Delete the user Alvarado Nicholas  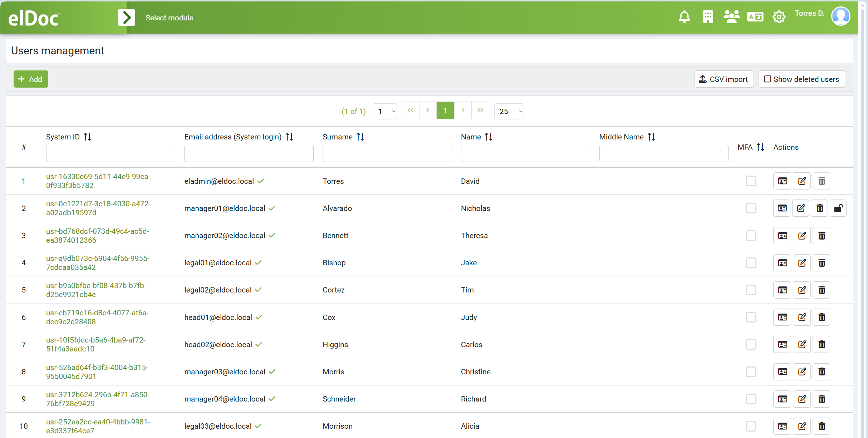click(x=820, y=208)
